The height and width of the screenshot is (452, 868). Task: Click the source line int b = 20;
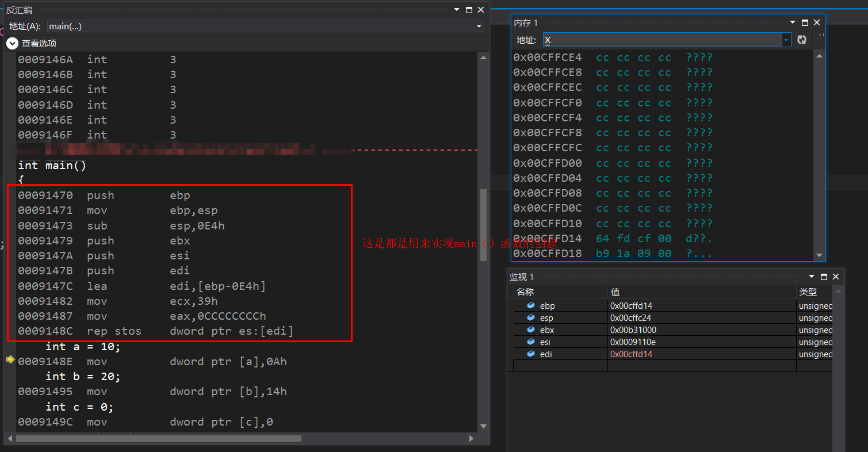(x=83, y=377)
